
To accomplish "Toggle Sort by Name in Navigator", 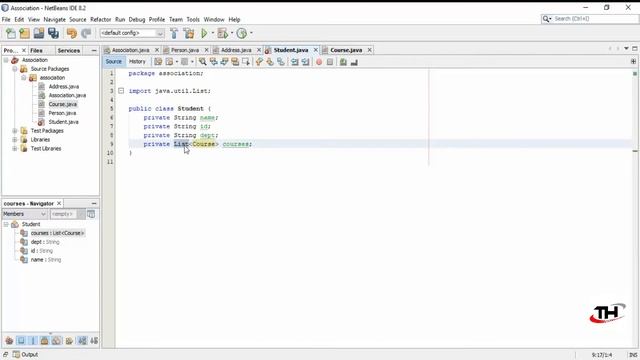I will (82, 340).
